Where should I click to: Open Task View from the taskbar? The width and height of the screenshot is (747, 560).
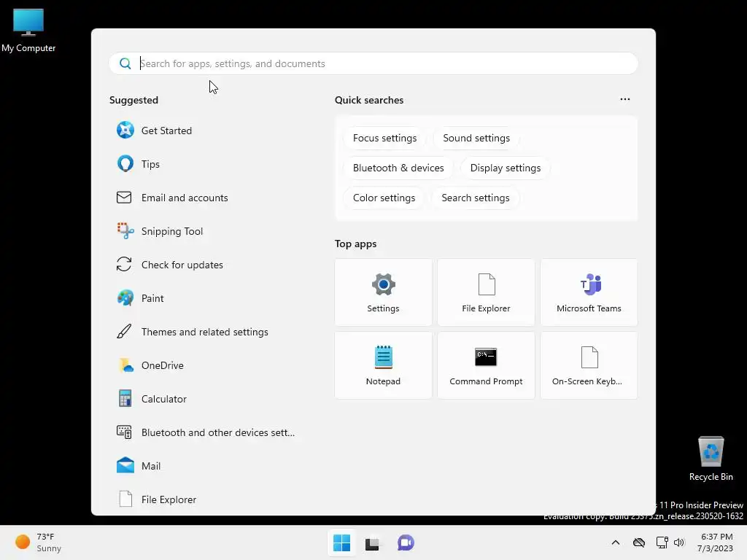[x=372, y=543]
